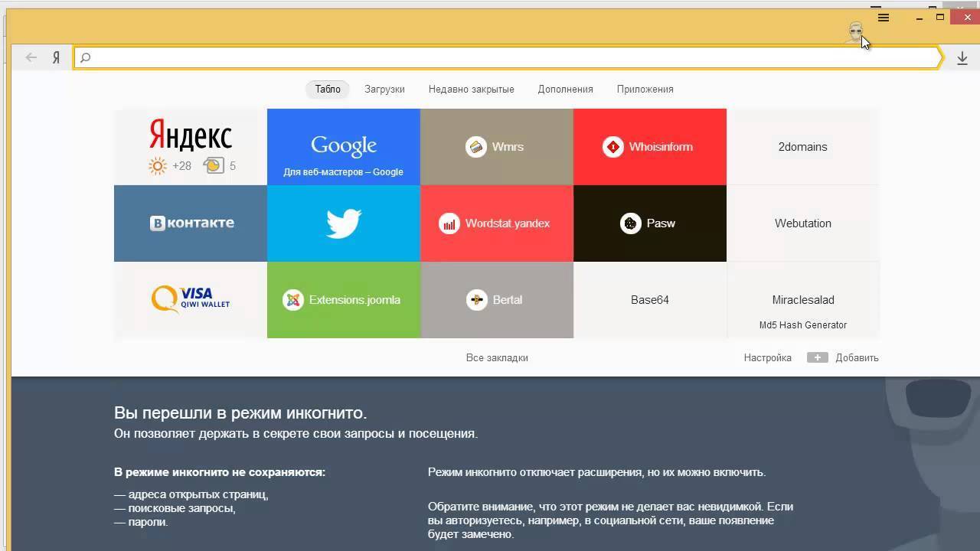Open the Яндекс logo tile

(x=191, y=147)
